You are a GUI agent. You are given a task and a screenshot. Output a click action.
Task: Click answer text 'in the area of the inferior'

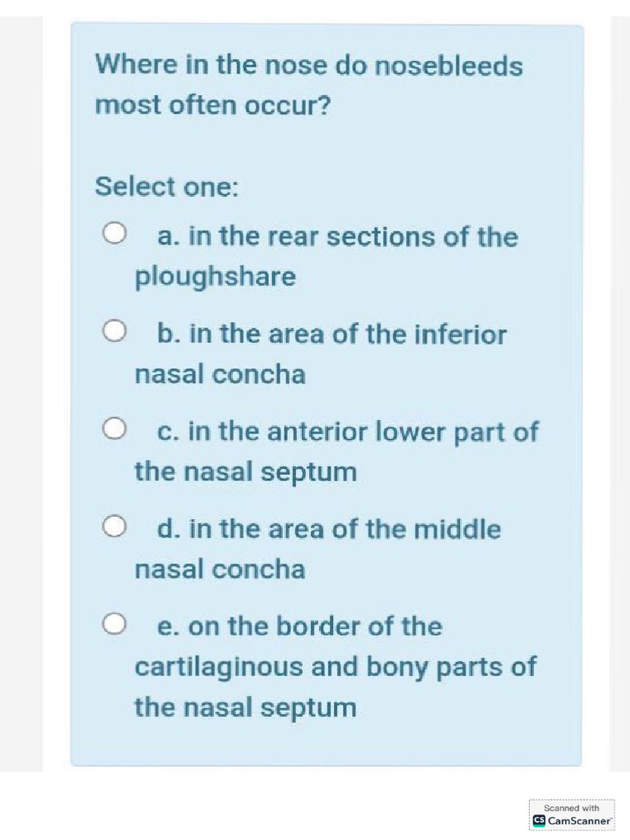pos(347,335)
